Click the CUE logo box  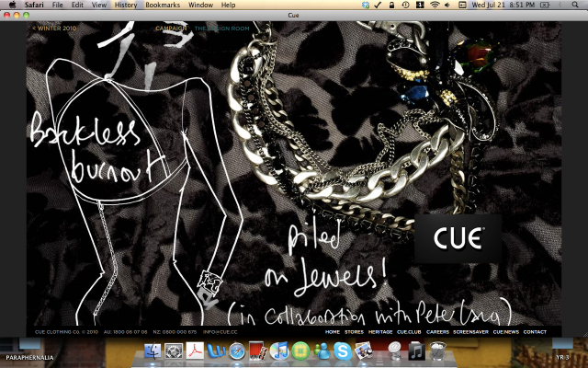click(x=458, y=238)
